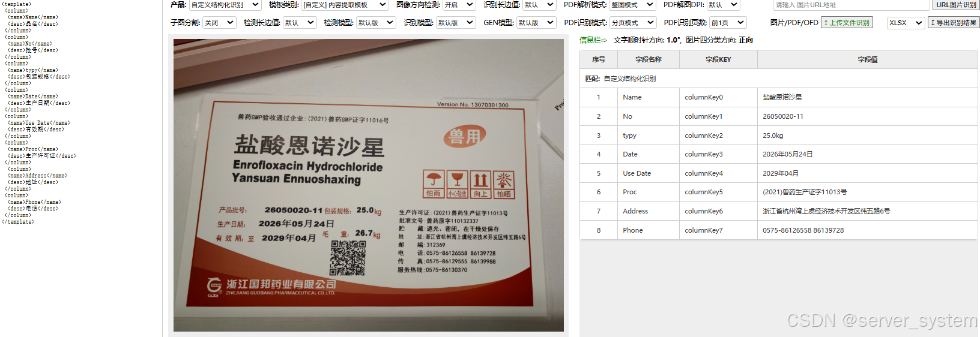980x337 pixels.
Task: Click the address value cell 浙江省杭州湾上虞…
Action: coord(867,211)
